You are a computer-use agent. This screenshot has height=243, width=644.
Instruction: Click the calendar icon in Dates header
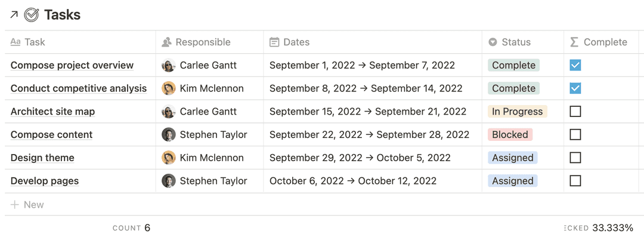(274, 42)
